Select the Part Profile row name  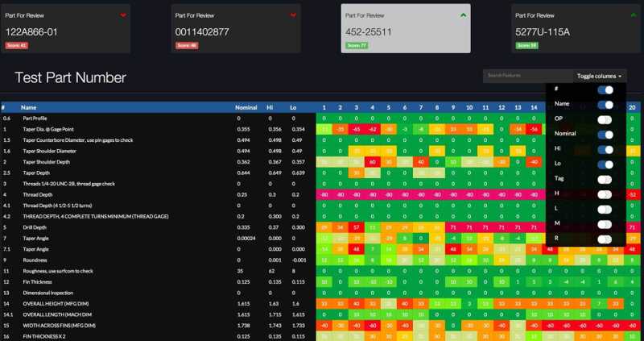click(35, 119)
